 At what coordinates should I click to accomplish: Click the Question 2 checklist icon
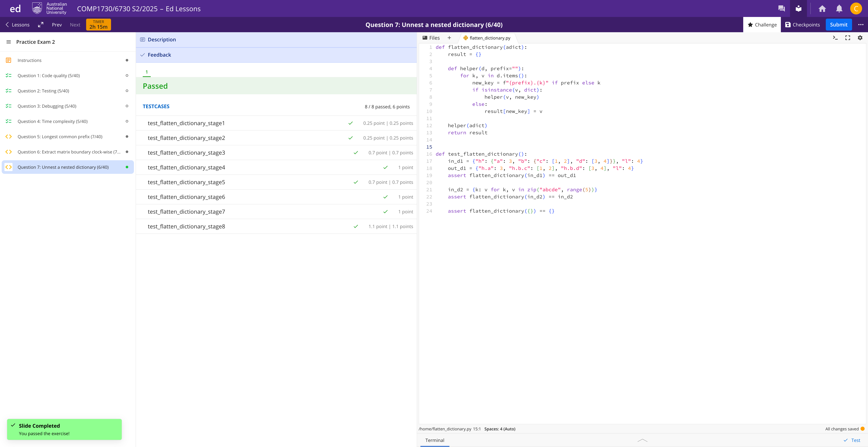[x=8, y=91]
